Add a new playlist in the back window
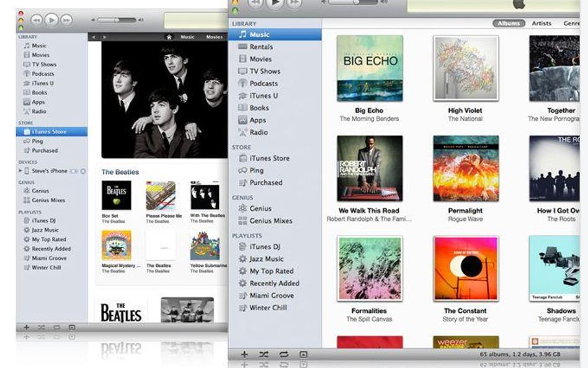Screen dimensions: 588x368 [27, 328]
